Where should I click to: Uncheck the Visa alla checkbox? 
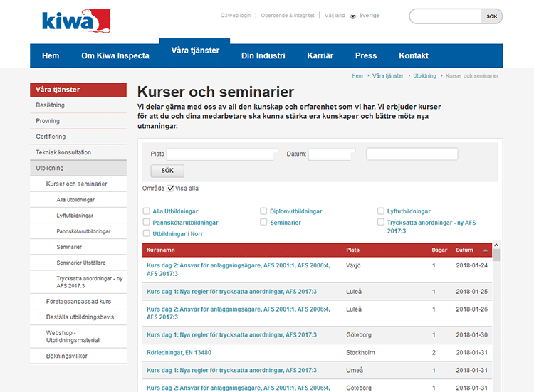click(x=170, y=188)
